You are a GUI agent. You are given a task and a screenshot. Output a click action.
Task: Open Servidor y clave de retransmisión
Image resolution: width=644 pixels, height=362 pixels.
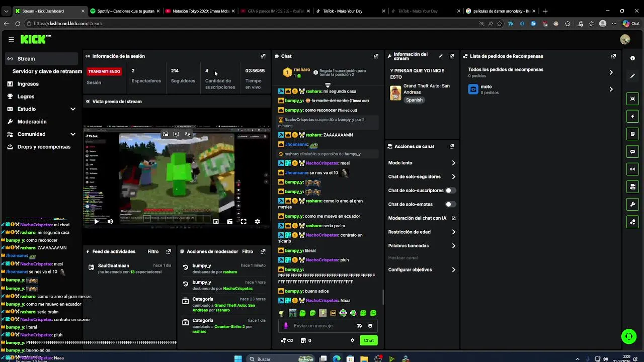tap(47, 71)
